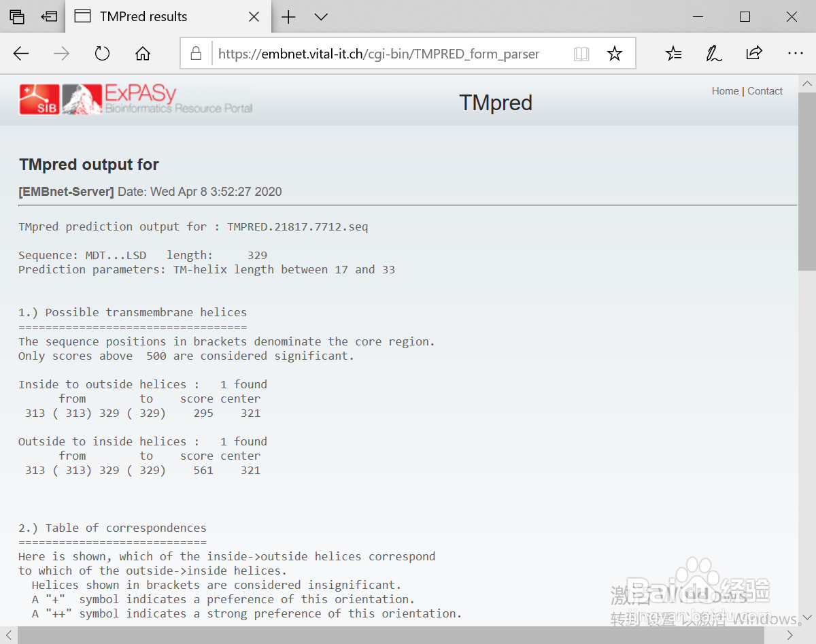
Task: Click the vertical scrollbar thumb
Action: pos(806,181)
